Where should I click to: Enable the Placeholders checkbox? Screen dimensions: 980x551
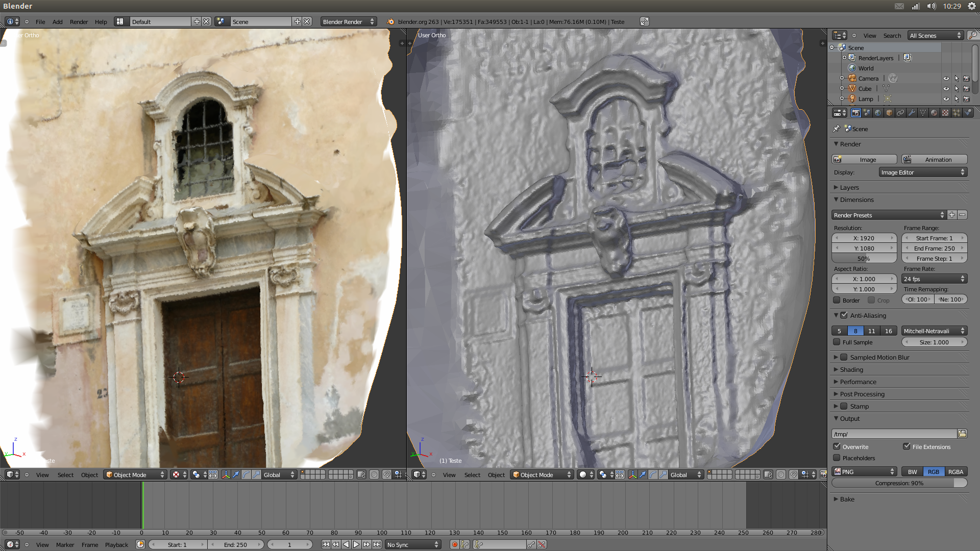point(837,458)
